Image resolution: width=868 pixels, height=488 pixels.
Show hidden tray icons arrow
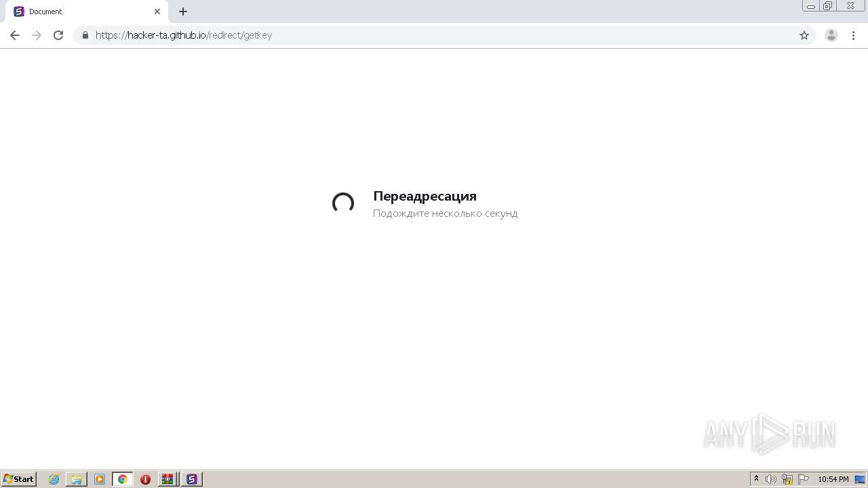757,479
